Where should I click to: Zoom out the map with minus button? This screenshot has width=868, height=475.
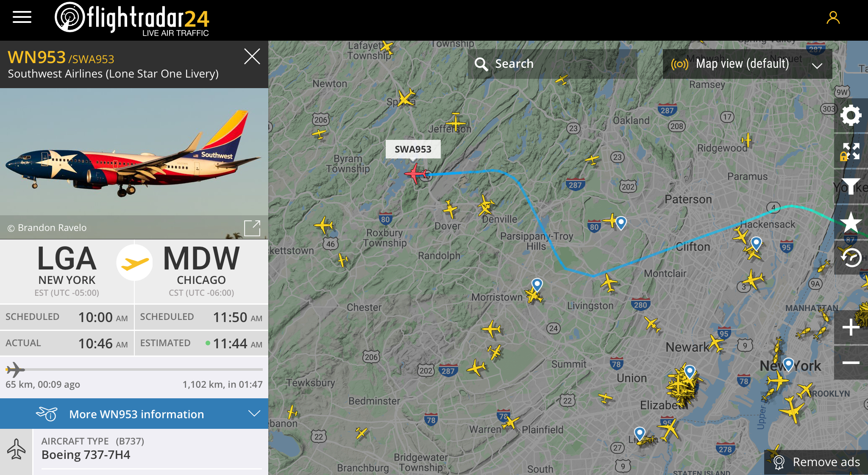(851, 363)
